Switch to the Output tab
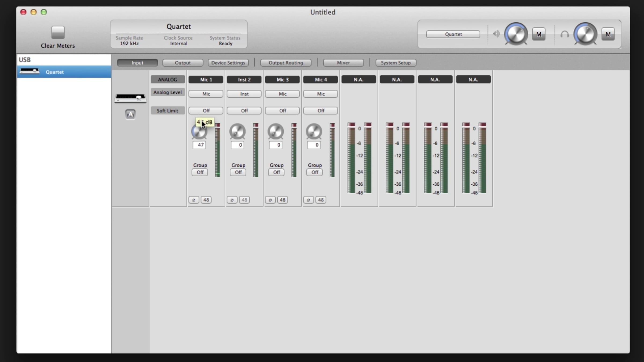 click(183, 63)
